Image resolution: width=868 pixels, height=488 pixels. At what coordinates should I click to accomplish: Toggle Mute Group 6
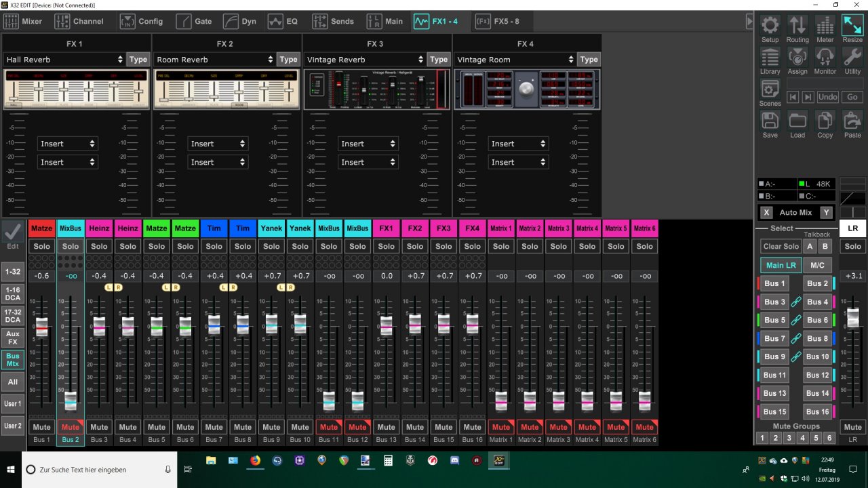(829, 438)
